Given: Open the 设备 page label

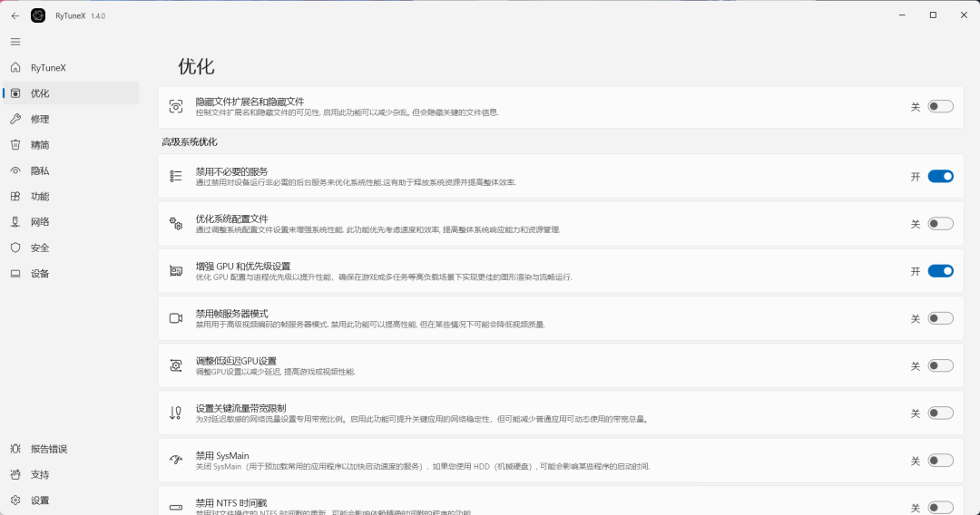Looking at the screenshot, I should click(40, 274).
